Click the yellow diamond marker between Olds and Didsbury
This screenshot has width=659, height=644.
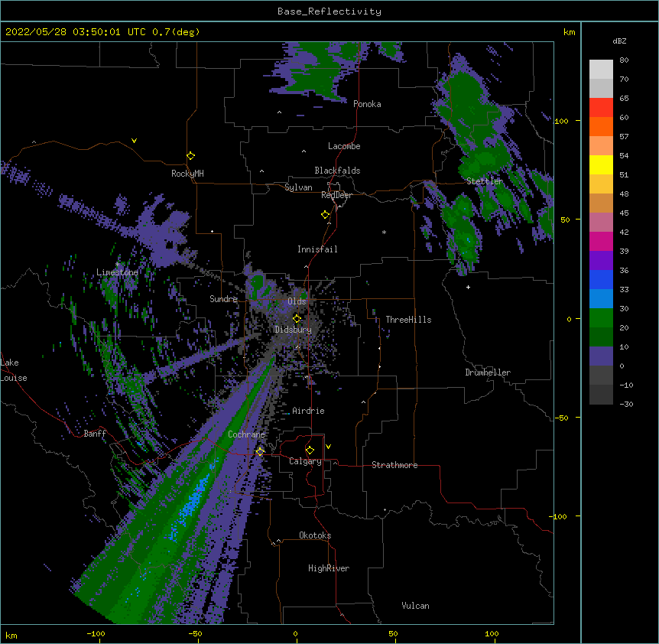pos(297,319)
